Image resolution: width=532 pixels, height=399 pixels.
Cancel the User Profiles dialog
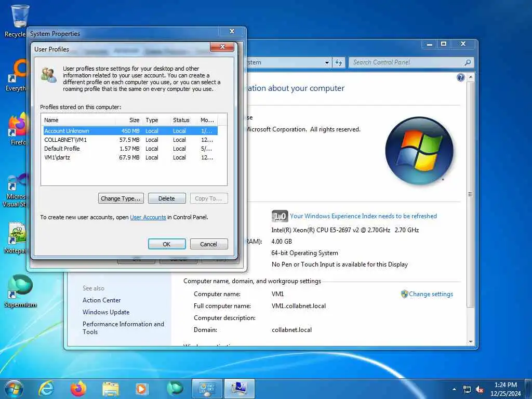click(x=209, y=244)
